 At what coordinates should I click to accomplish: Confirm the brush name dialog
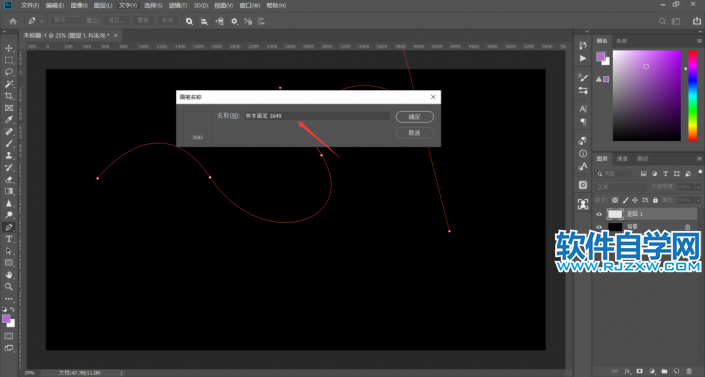[414, 117]
